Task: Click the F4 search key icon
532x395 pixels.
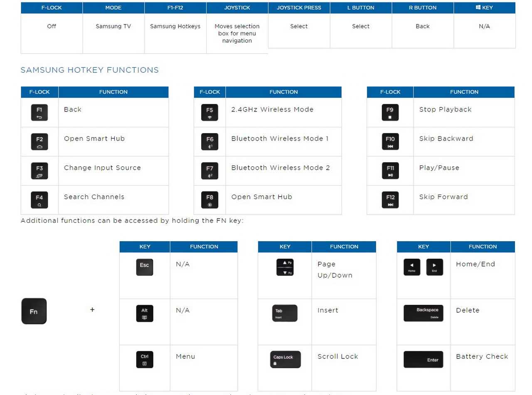Action: coord(39,200)
